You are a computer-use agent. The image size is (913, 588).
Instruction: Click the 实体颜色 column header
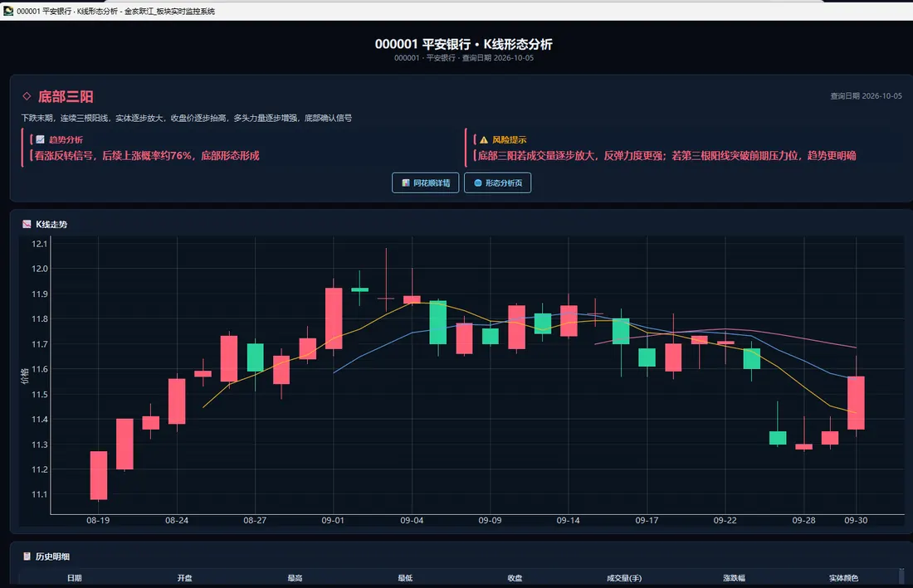click(844, 578)
